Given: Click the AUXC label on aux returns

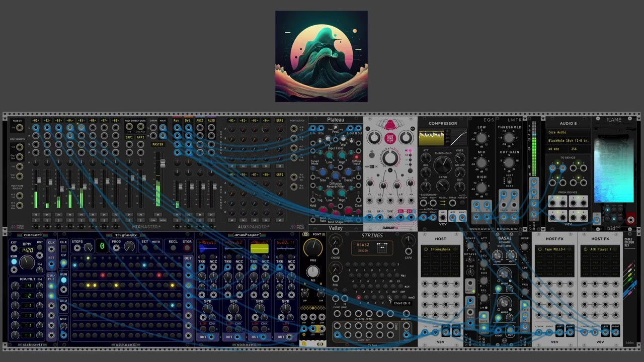Looking at the screenshot, I should point(200,121).
